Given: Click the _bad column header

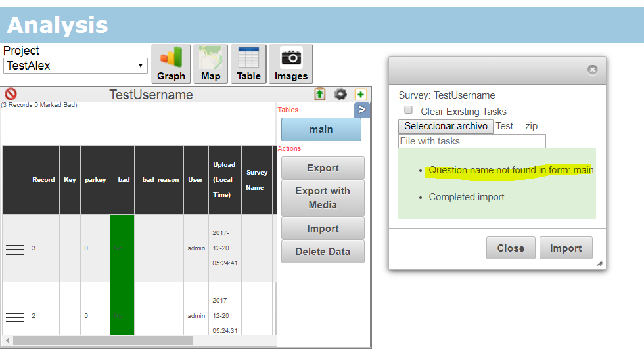Looking at the screenshot, I should (122, 180).
